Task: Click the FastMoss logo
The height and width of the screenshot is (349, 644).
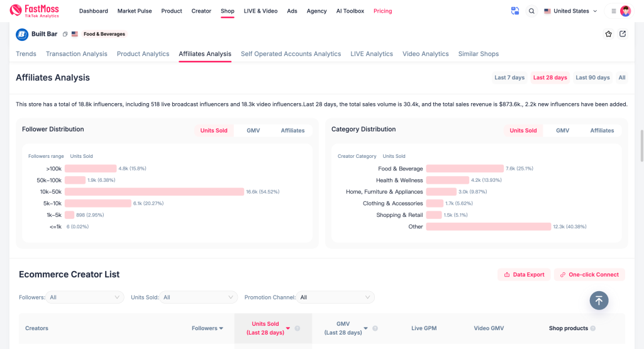Action: [x=35, y=11]
